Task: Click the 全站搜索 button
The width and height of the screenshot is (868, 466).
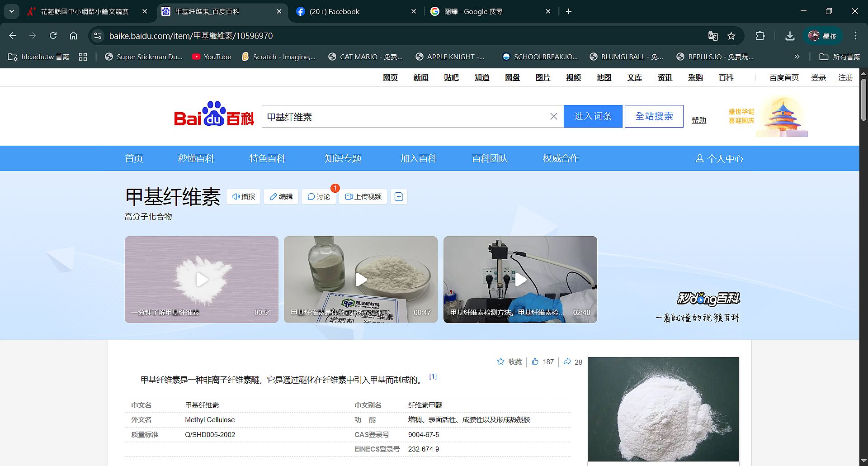Action: point(654,116)
